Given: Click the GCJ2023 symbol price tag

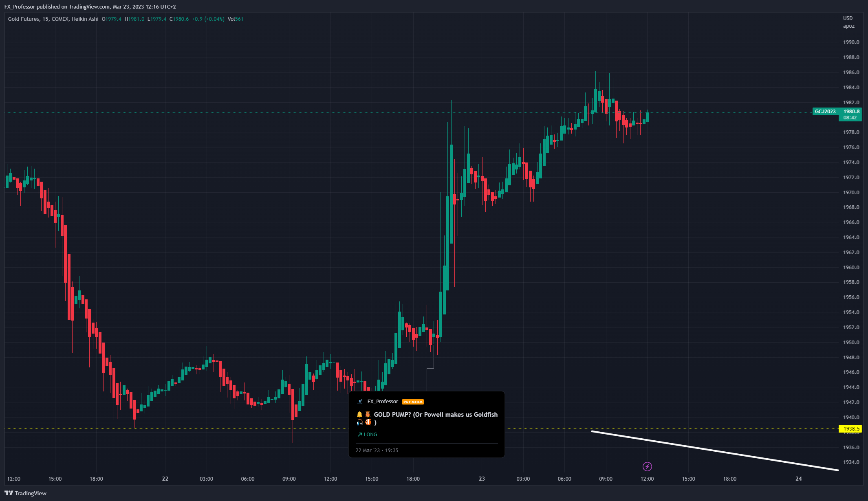Looking at the screenshot, I should 825,112.
